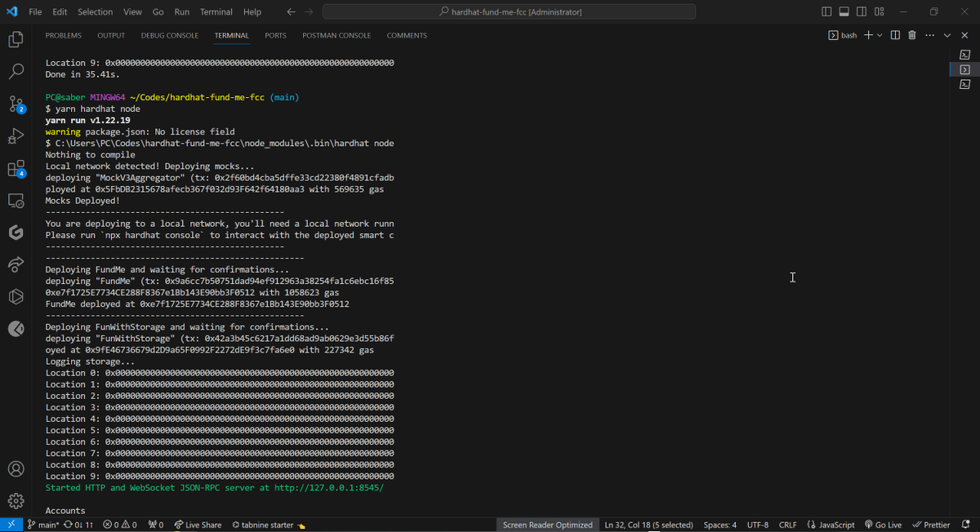The height and width of the screenshot is (532, 980).
Task: Go forward using the right arrow
Action: coord(309,11)
